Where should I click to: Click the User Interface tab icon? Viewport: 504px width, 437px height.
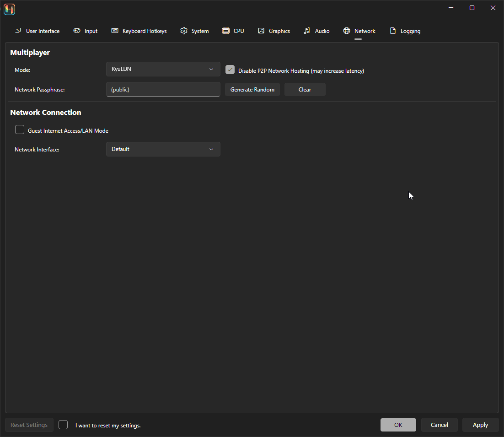pyautogui.click(x=18, y=31)
